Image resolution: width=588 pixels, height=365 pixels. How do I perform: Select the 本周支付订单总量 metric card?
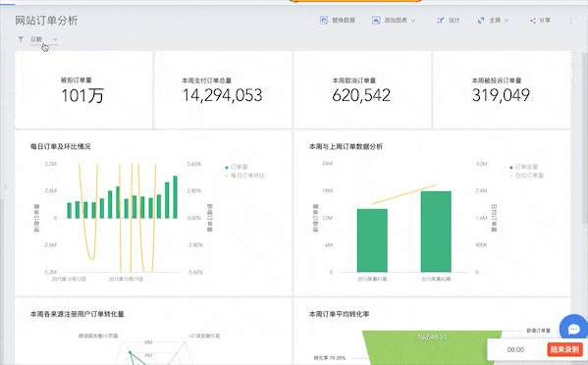pyautogui.click(x=223, y=90)
